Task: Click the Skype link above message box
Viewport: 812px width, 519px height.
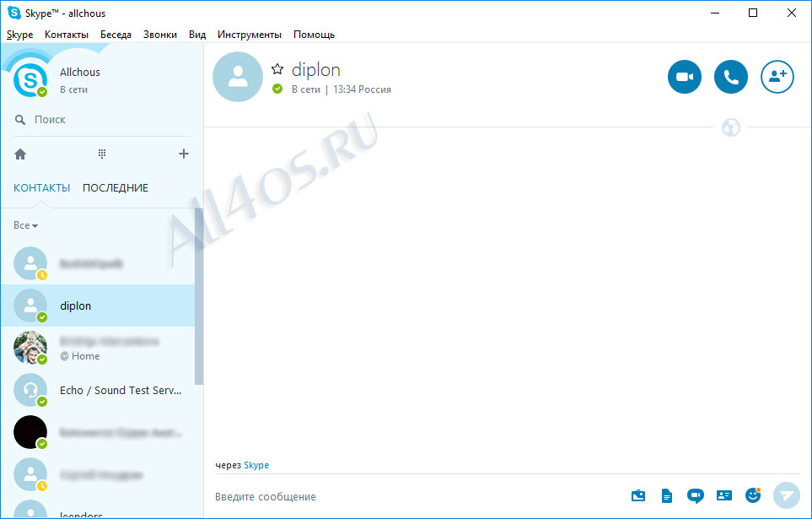Action: [256, 465]
